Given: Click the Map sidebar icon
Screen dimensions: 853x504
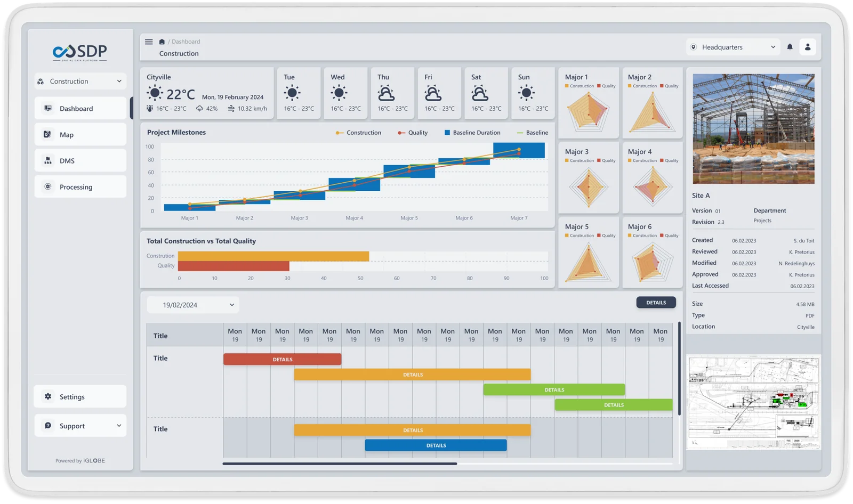Looking at the screenshot, I should pos(47,134).
